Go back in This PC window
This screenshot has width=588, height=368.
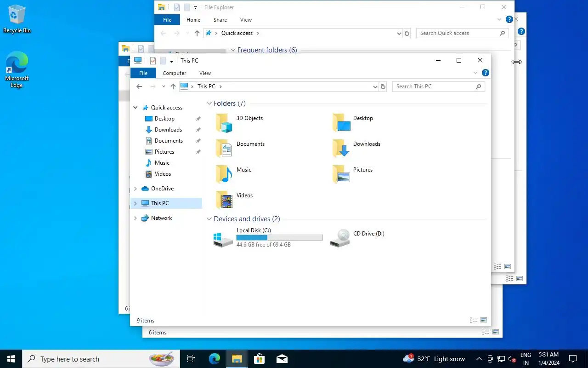[139, 86]
